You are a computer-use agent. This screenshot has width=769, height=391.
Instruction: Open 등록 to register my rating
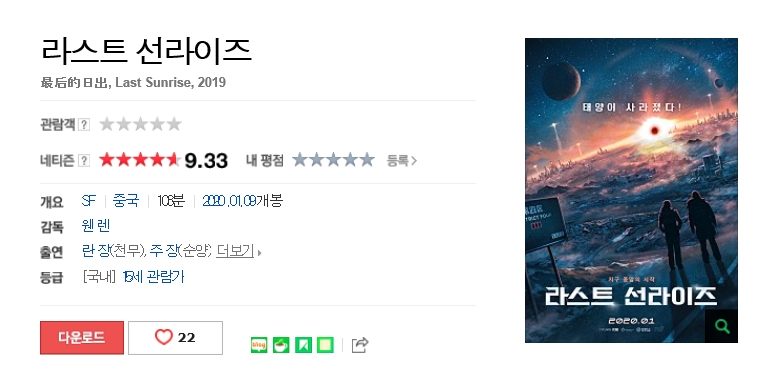pos(402,160)
